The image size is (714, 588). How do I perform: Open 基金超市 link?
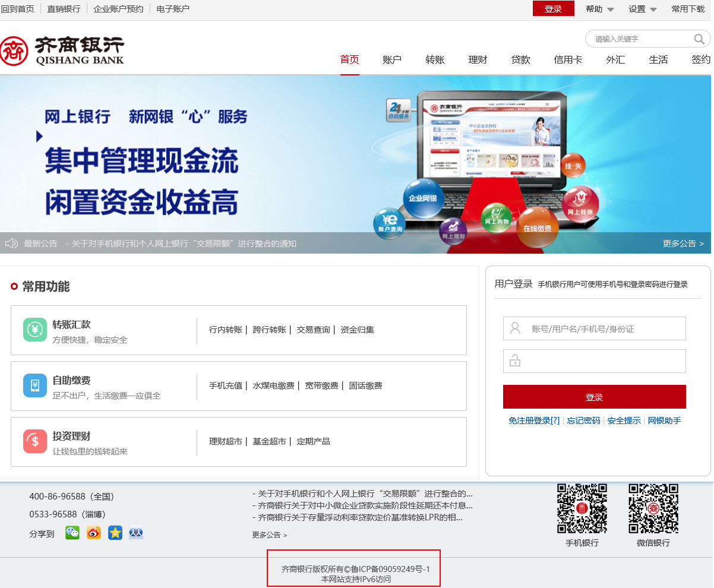click(270, 441)
